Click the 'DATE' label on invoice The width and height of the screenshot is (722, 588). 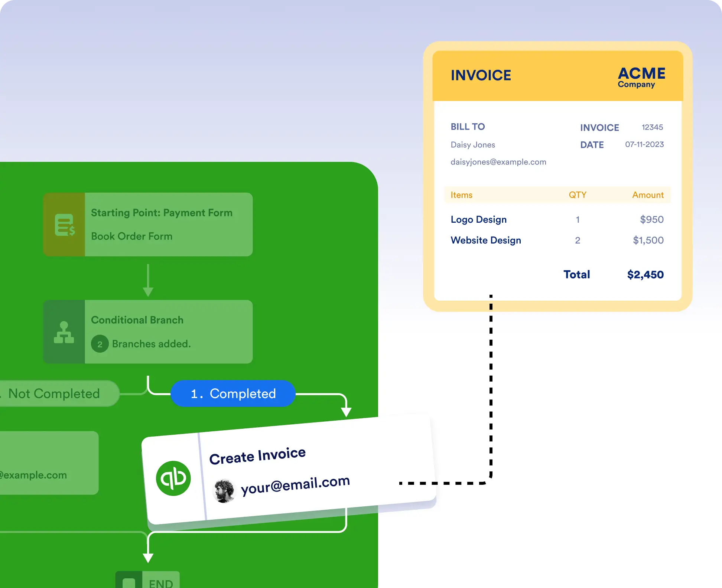click(x=592, y=145)
